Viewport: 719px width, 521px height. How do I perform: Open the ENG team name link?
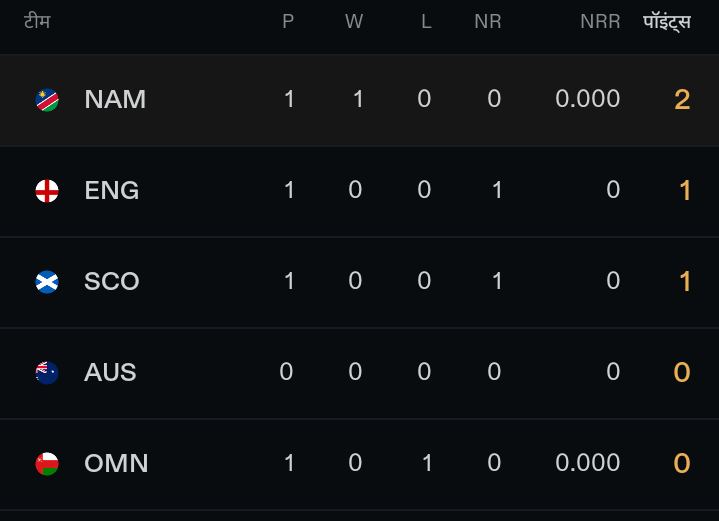(112, 190)
